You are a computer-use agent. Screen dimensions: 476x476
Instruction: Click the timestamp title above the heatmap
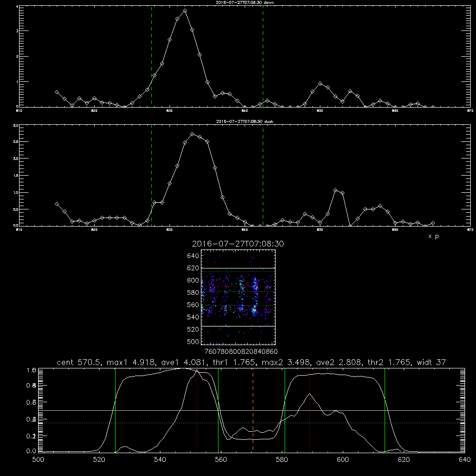[238, 244]
